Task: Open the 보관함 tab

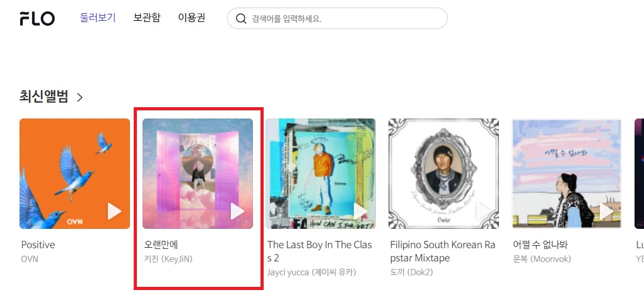Action: point(146,18)
